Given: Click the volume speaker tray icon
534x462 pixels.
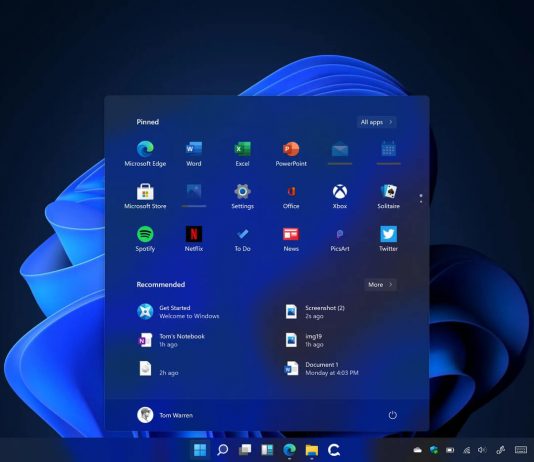Looking at the screenshot, I should pos(482,450).
